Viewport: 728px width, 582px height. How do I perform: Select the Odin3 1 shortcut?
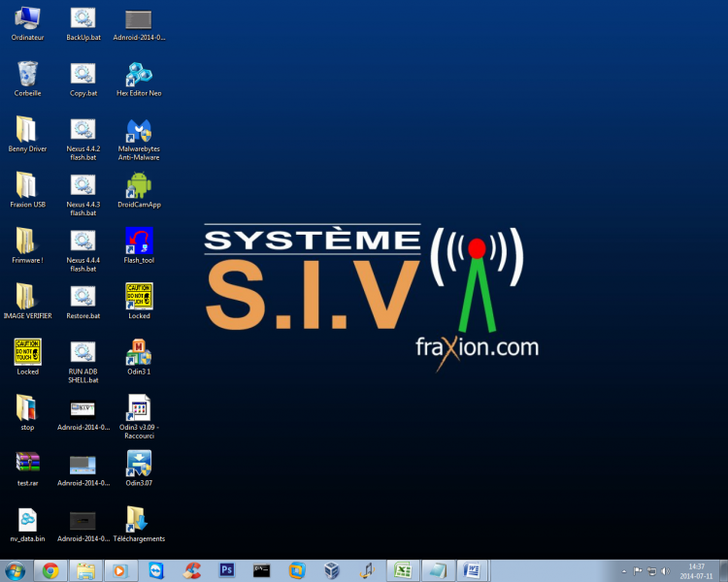point(139,357)
